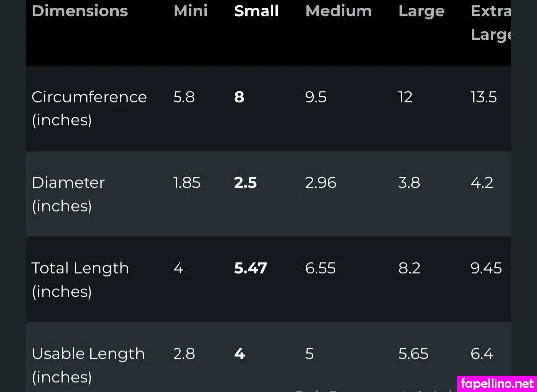Click the Diameter (inches) row label
Screen dimensions: 537x392
click(x=68, y=194)
